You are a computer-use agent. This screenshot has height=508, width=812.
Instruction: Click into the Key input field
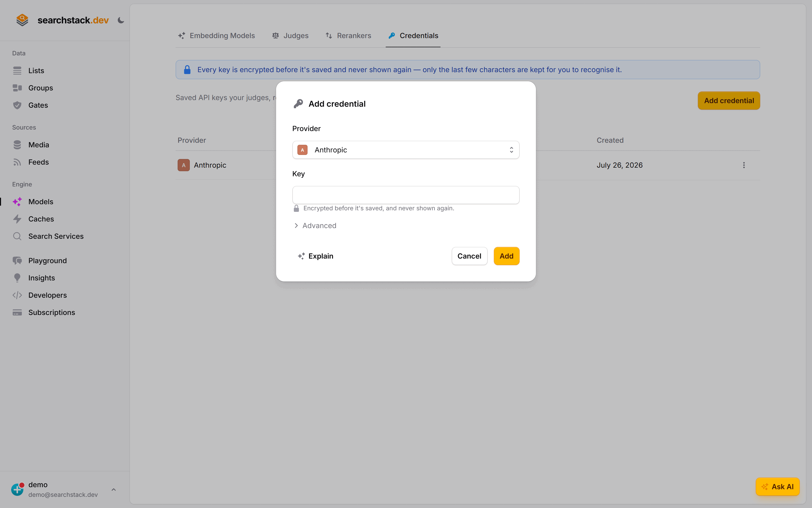(x=406, y=195)
